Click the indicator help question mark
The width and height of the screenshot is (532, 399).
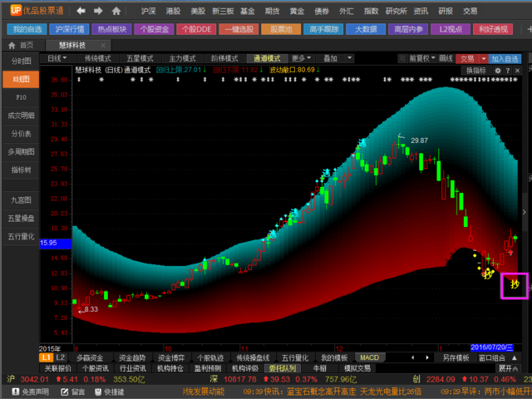tap(506, 71)
